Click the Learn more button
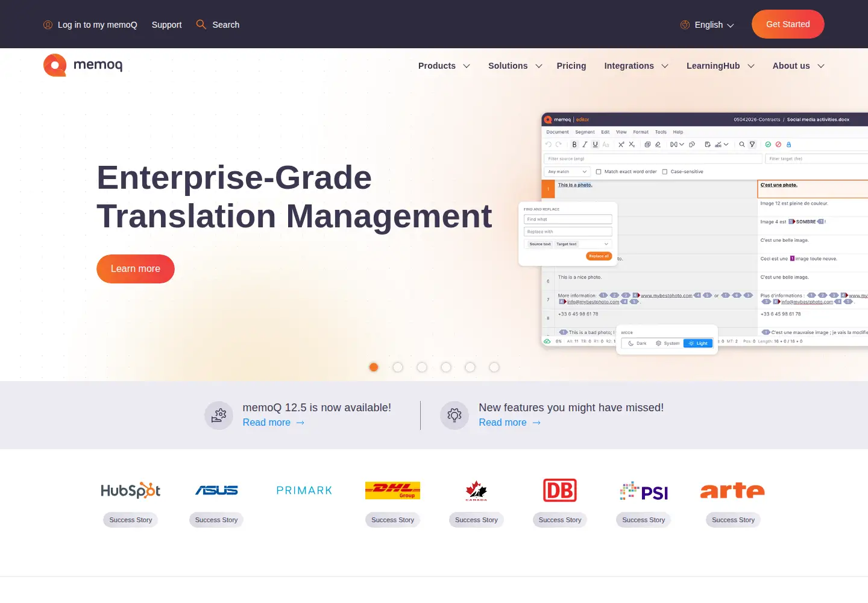868x603 pixels. 136,269
